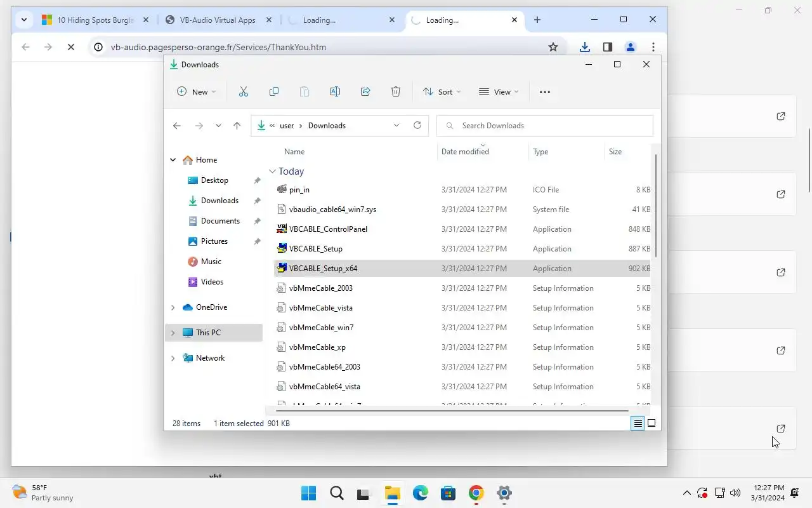Screen dimensions: 812x508
Task: Click the horizontal scrollbar of file list
Action: tap(452, 411)
